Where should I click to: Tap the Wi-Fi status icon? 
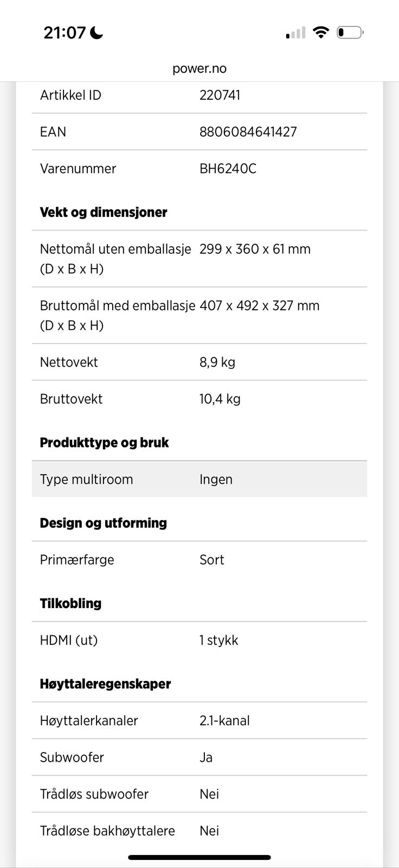point(321,33)
